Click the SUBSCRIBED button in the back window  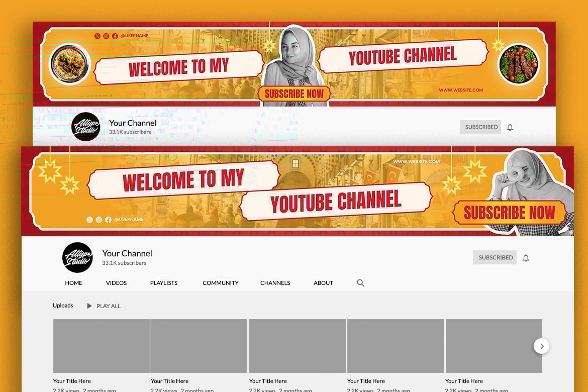(480, 127)
